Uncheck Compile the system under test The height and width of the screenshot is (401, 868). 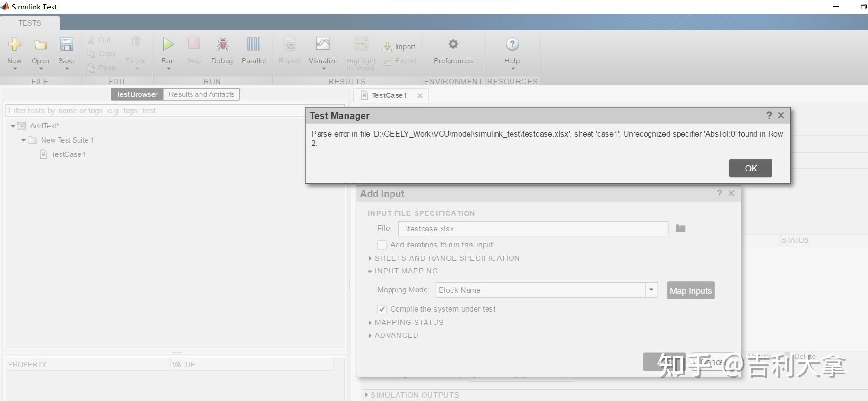pyautogui.click(x=382, y=309)
